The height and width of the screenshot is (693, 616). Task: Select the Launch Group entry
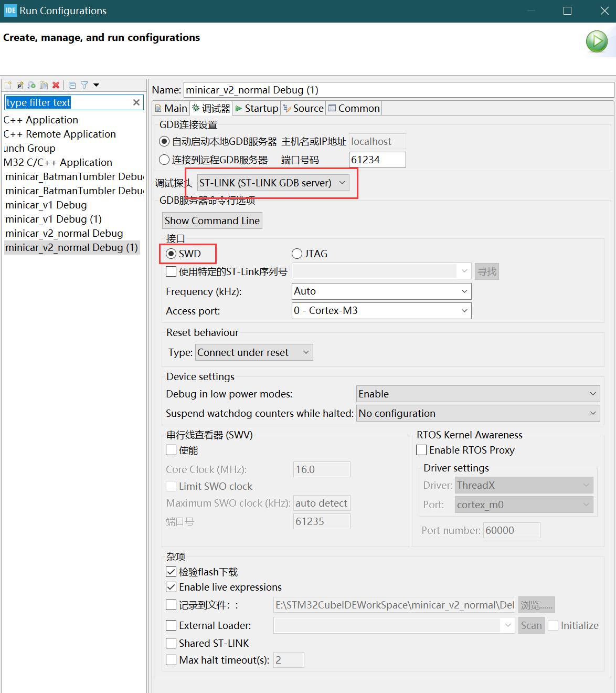(x=29, y=148)
